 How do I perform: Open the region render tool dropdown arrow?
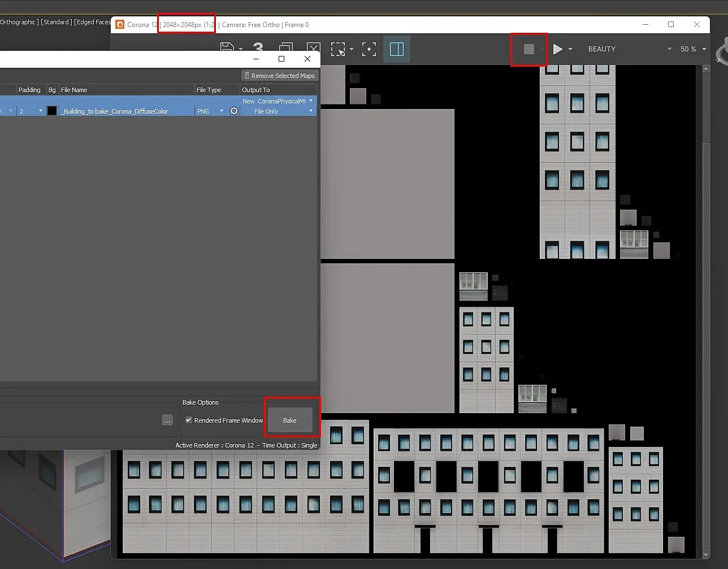coord(352,49)
